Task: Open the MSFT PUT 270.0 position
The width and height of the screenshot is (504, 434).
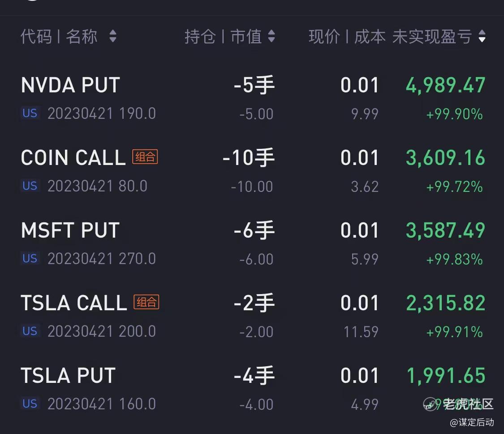Action: pyautogui.click(x=252, y=243)
